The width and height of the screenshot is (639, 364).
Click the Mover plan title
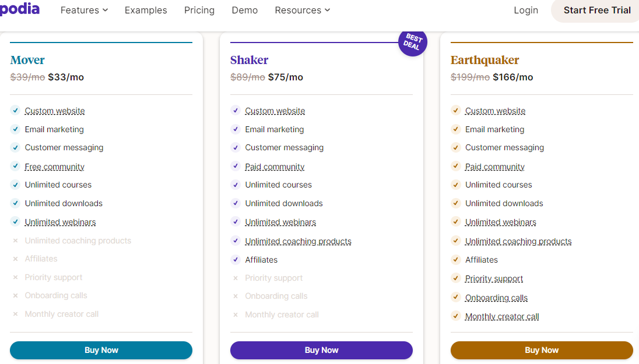pyautogui.click(x=27, y=60)
